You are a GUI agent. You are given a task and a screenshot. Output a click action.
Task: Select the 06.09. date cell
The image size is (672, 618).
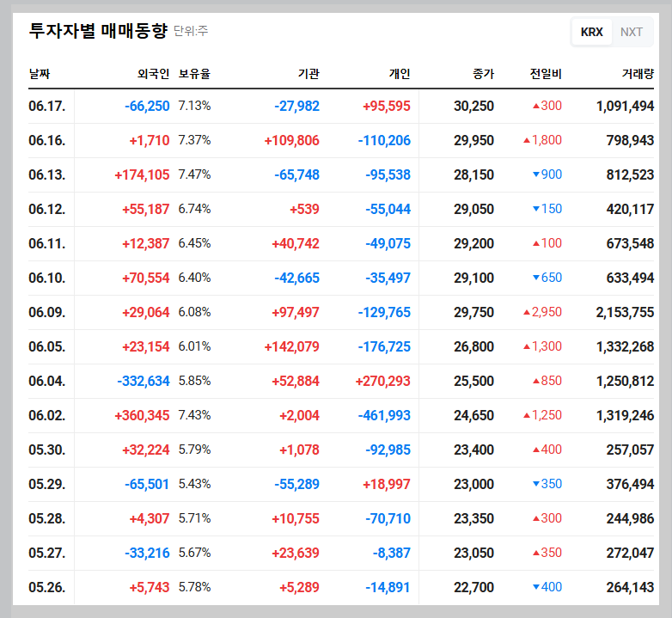(47, 312)
